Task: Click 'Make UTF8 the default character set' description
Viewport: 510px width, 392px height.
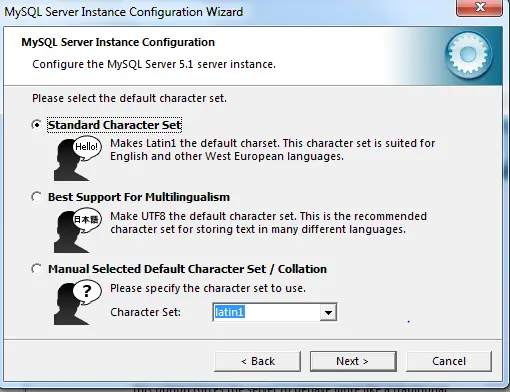Action: pyautogui.click(x=268, y=223)
